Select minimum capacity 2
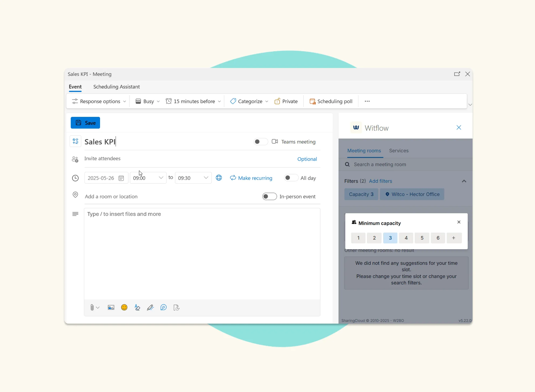Viewport: 535px width, 392px height. point(374,238)
